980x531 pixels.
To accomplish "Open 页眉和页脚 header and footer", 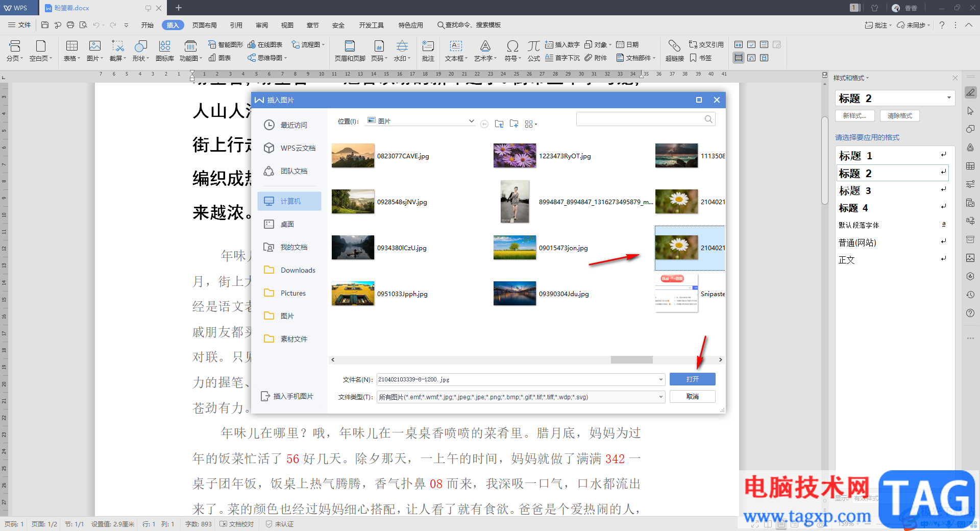I will [350, 51].
